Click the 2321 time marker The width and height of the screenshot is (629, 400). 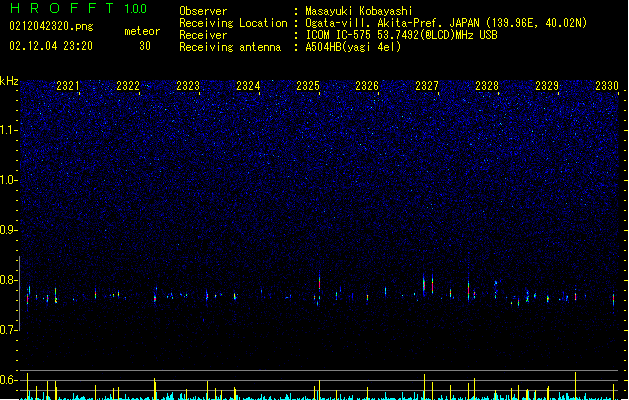[x=68, y=85]
